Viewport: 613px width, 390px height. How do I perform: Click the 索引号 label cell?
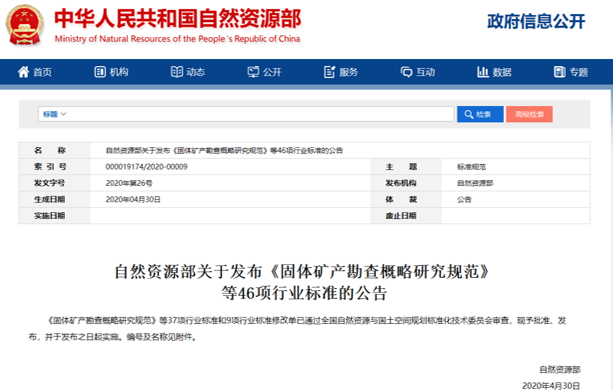[55, 167]
